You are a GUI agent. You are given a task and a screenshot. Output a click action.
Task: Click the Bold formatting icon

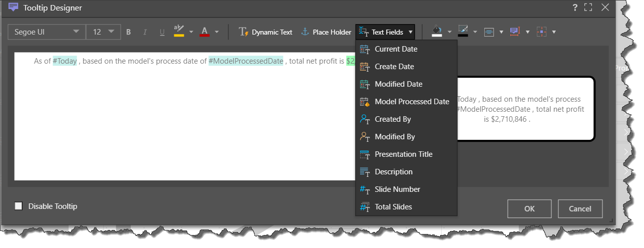pos(129,32)
